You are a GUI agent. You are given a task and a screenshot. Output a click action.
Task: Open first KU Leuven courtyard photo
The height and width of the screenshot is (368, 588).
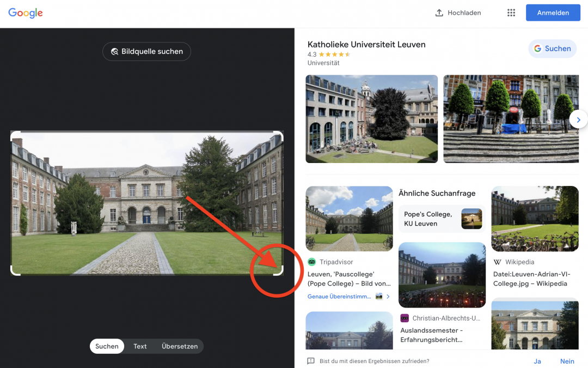pyautogui.click(x=371, y=119)
